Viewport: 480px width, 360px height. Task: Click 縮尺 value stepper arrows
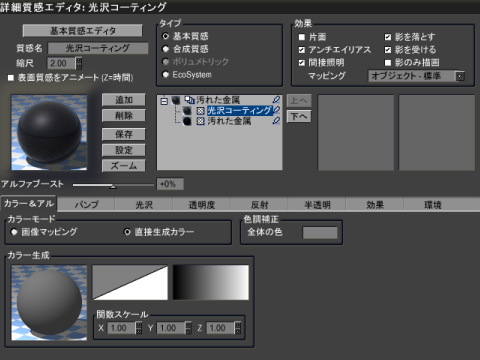click(79, 63)
